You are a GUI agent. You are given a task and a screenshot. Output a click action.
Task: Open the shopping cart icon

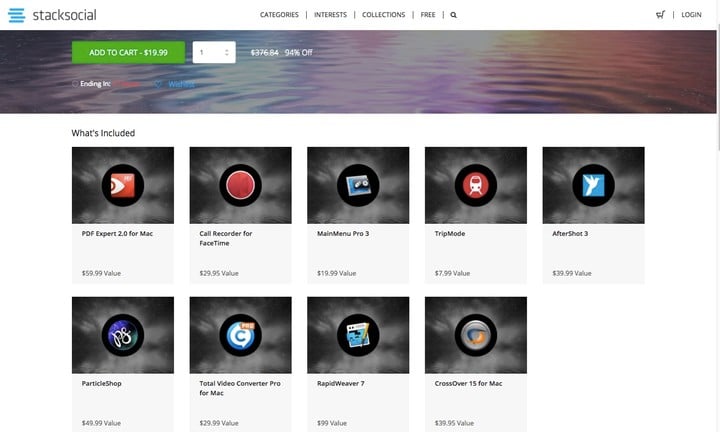(660, 15)
